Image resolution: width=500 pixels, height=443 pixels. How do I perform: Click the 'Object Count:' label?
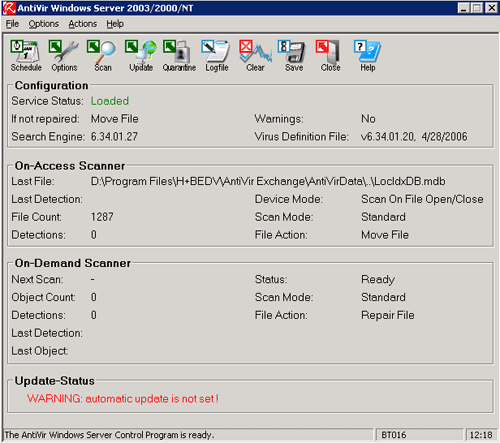coord(43,297)
